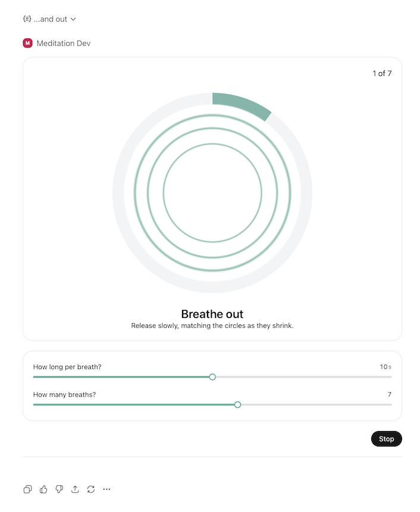Give the response a thumbs up
The height and width of the screenshot is (512, 420).
(43, 489)
